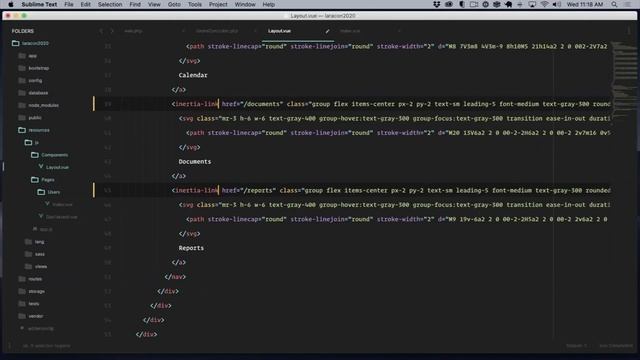Screen dimensions: 640x360
Task: Open the Edit menu
Action: pyautogui.click(x=85, y=4)
